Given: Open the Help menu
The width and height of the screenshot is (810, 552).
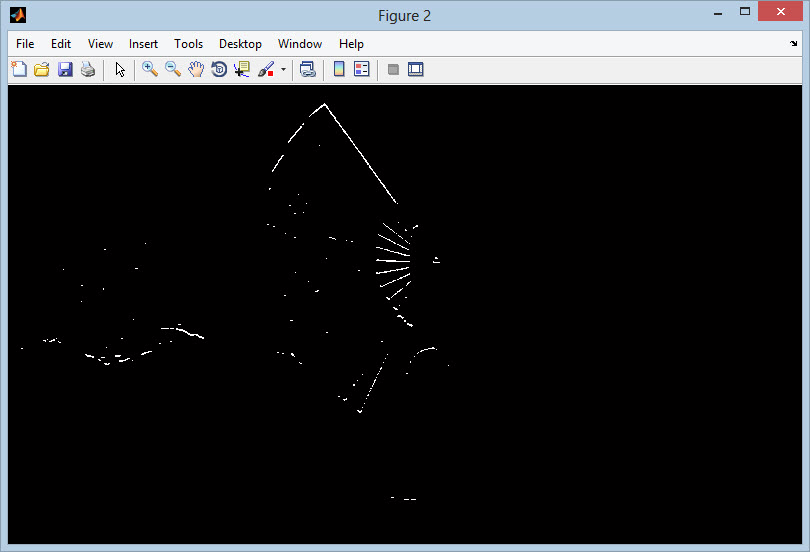Looking at the screenshot, I should (351, 44).
